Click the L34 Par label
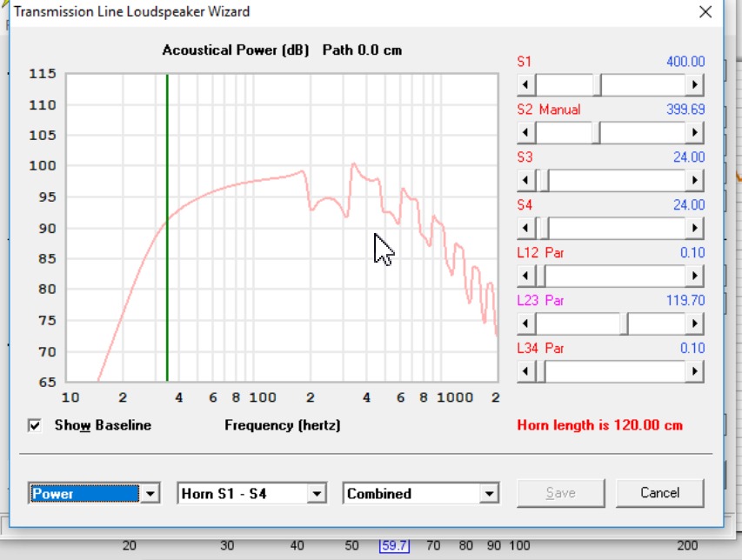 pos(540,348)
